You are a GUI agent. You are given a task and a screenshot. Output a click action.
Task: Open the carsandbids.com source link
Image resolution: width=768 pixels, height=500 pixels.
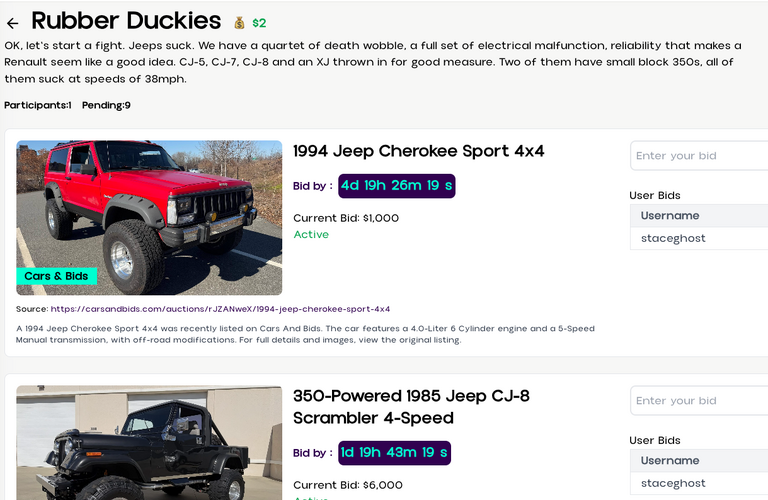click(x=220, y=309)
